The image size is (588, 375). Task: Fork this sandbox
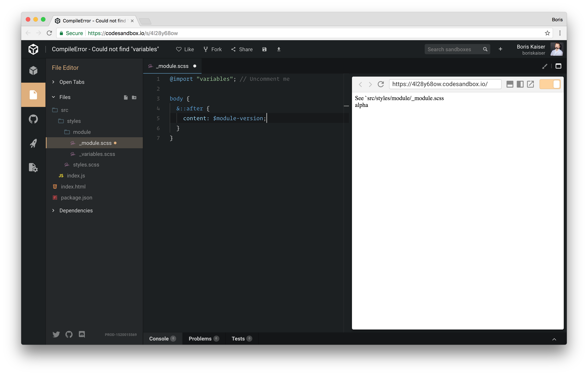click(213, 49)
